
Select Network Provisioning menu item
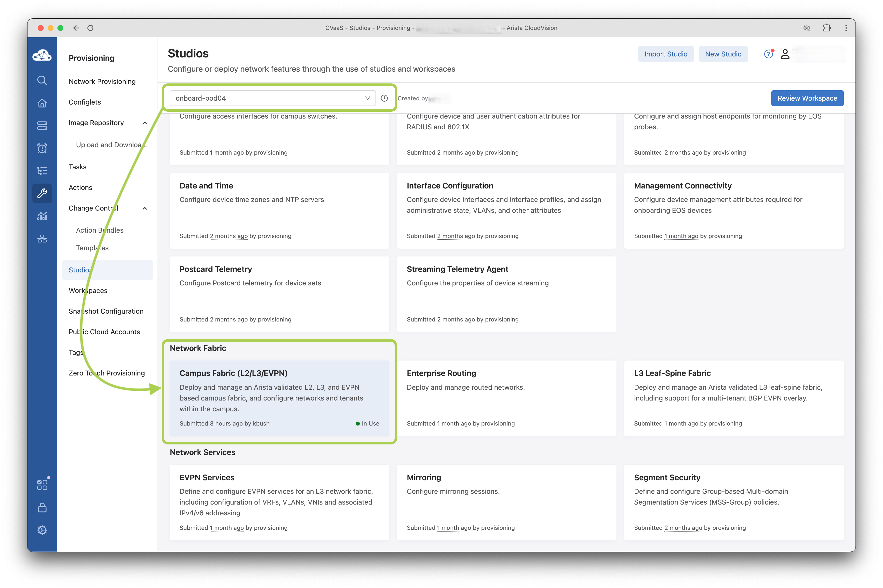point(102,82)
